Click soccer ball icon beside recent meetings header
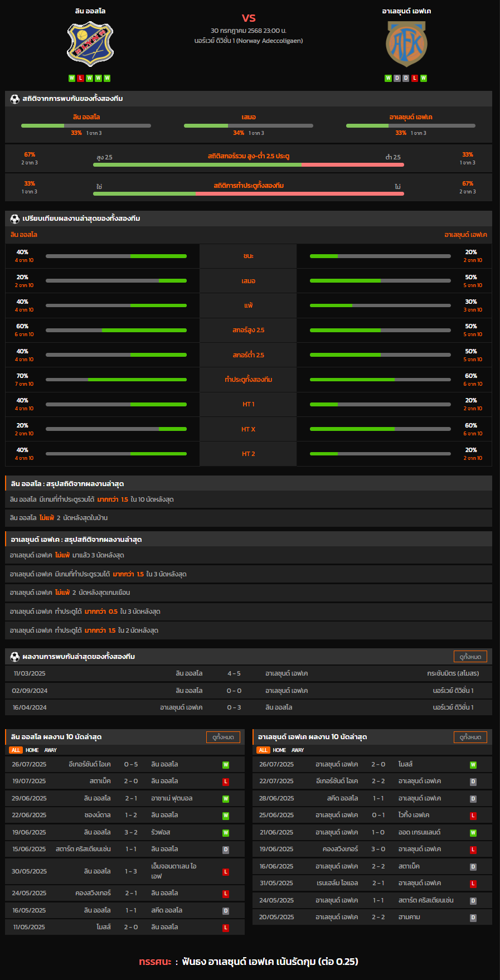The width and height of the screenshot is (500, 980). (15, 657)
